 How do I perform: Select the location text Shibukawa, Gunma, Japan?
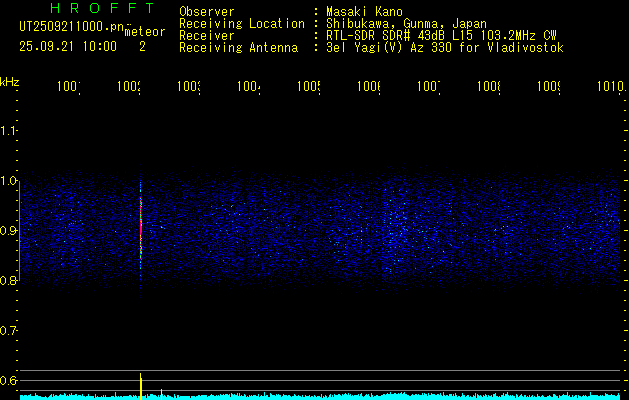click(x=406, y=24)
